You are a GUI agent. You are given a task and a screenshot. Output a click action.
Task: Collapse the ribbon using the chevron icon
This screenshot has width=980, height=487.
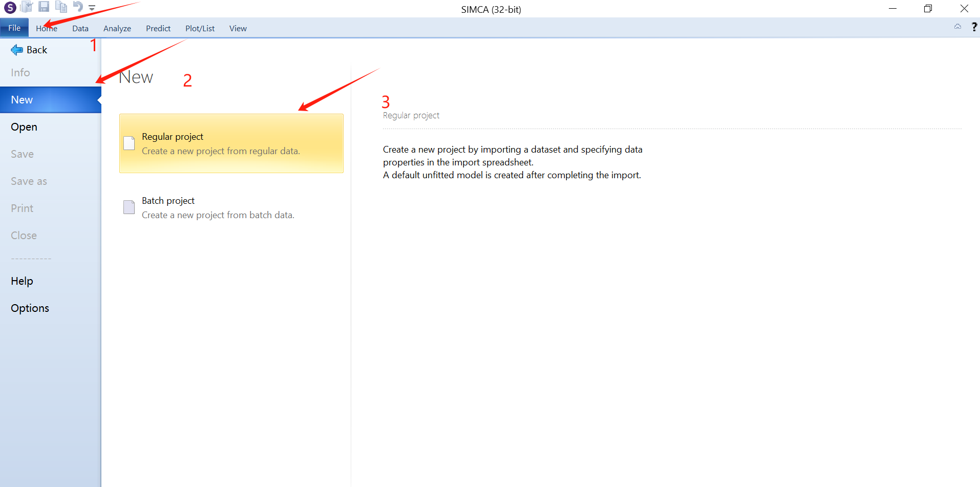point(957,27)
